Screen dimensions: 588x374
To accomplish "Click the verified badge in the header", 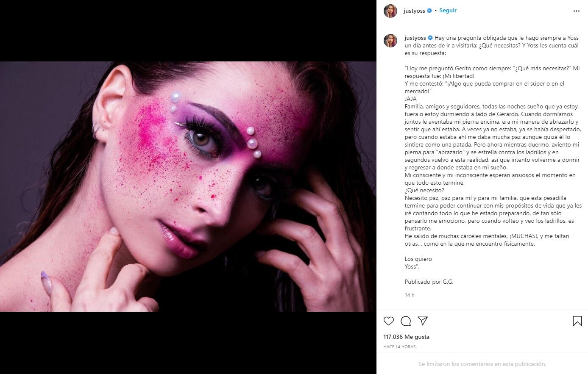I will click(x=429, y=11).
